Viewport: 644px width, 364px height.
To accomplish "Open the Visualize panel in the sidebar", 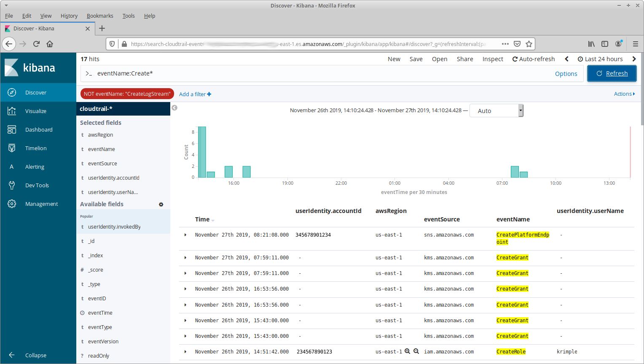I will coord(36,111).
